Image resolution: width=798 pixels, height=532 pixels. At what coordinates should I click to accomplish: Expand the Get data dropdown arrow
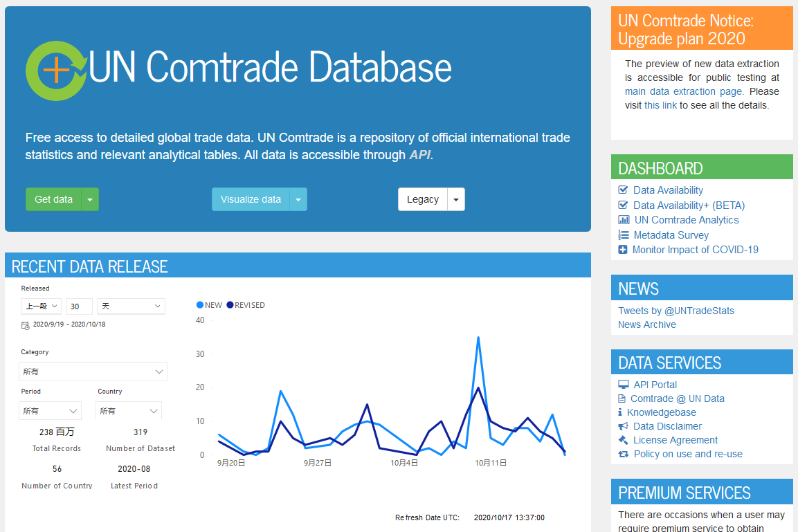tap(90, 199)
